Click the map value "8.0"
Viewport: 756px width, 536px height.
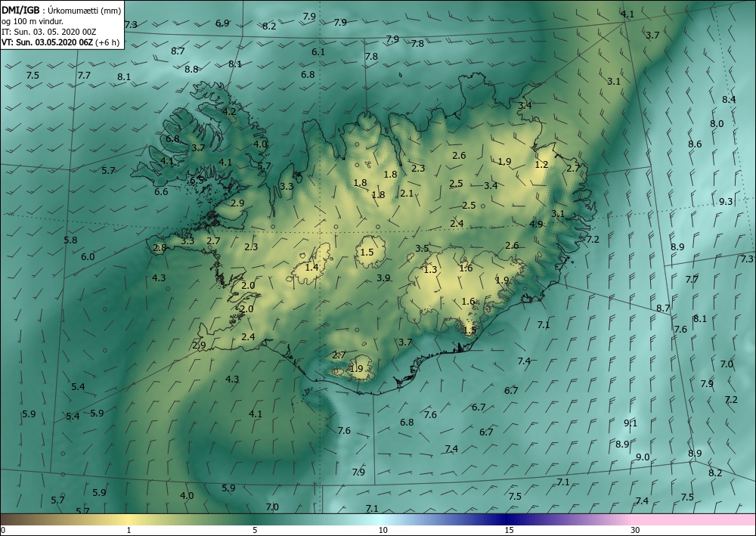(717, 123)
